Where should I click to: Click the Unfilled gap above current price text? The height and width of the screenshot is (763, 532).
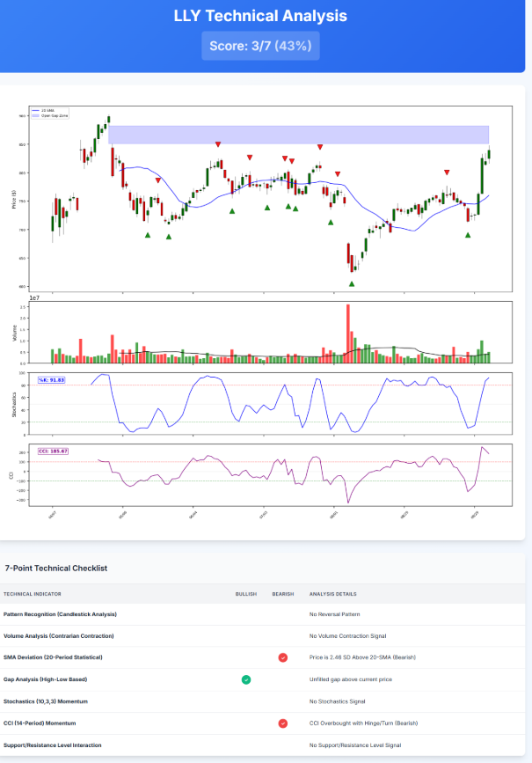(351, 679)
